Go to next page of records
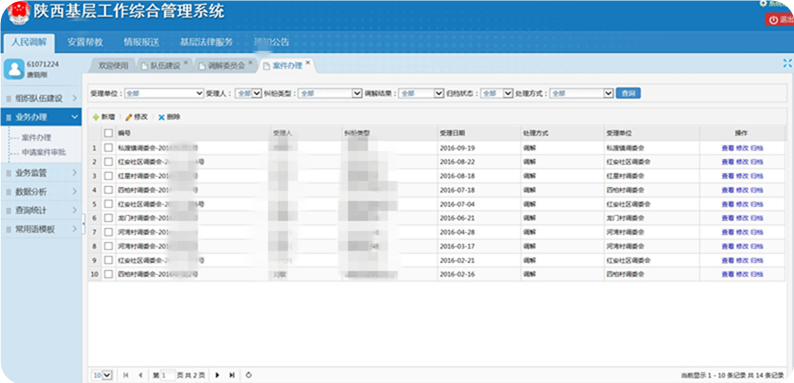Screen dimensions: 794x383 click(217, 375)
